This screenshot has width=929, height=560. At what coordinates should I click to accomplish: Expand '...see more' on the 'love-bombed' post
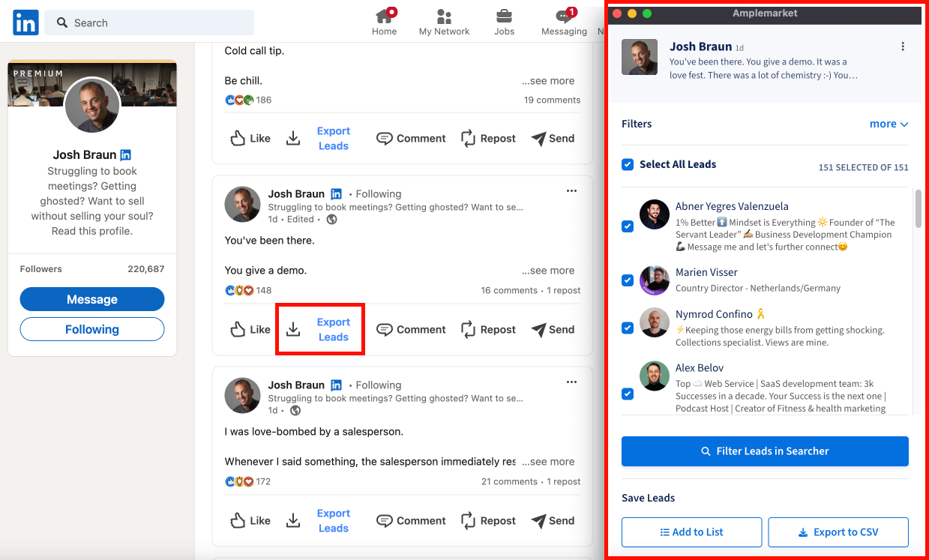coord(549,461)
